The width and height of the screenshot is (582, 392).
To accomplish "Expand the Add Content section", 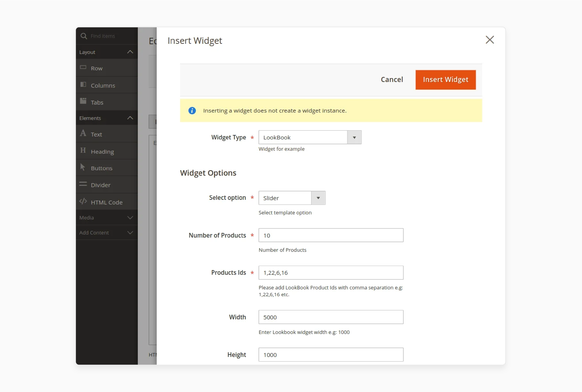I will tap(130, 233).
